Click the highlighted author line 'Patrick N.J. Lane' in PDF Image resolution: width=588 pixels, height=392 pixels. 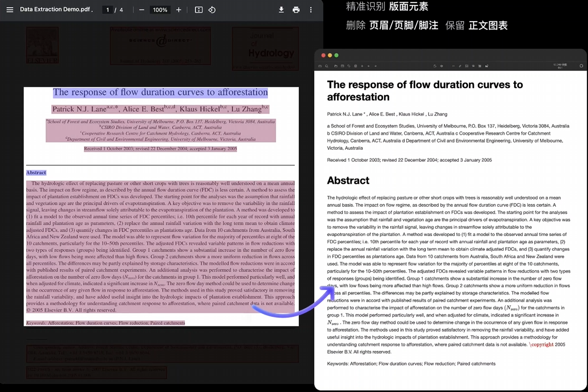(160, 109)
